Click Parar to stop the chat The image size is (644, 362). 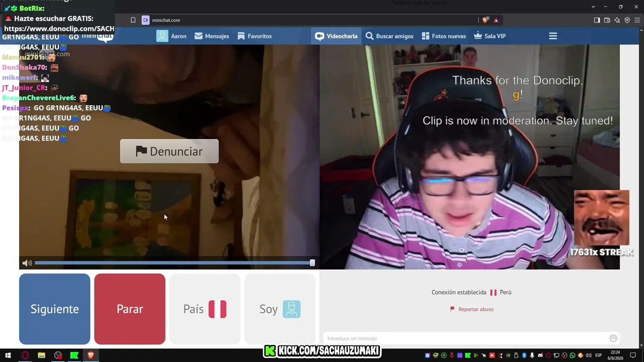130,309
